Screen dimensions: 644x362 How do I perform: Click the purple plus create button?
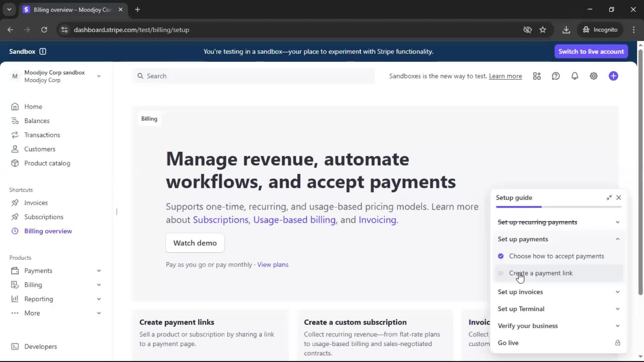pos(613,76)
